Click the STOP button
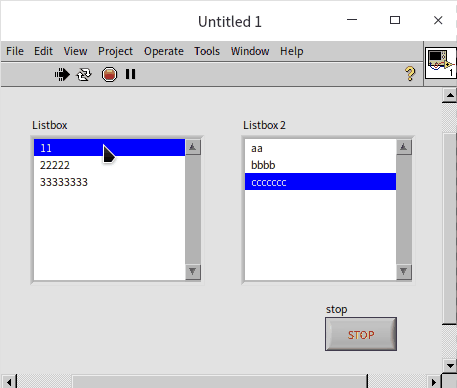Screen dimensions: 457x388 [361, 334]
